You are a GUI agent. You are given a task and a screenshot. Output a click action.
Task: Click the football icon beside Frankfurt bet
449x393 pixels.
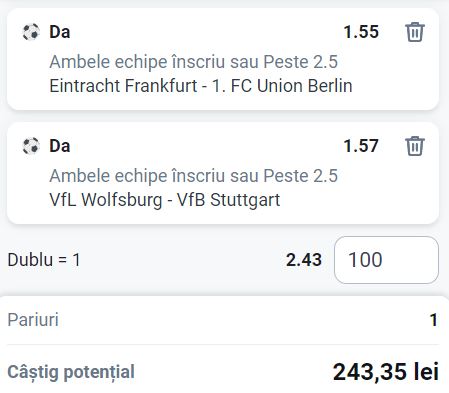tap(31, 32)
